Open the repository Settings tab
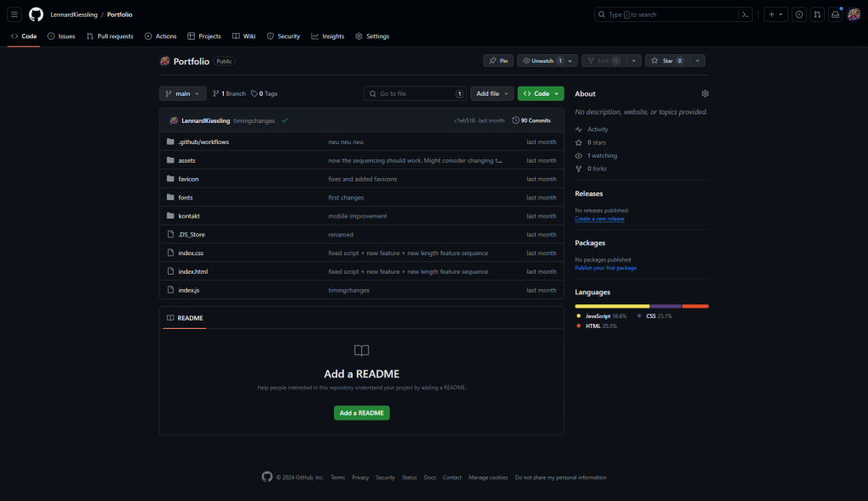Image resolution: width=868 pixels, height=501 pixels. [373, 36]
